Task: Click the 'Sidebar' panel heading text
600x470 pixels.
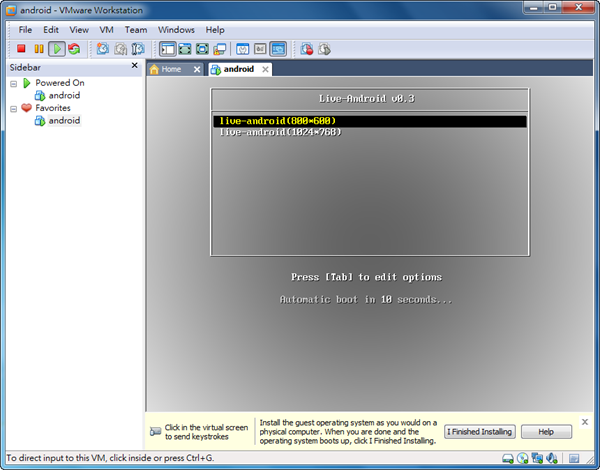Action: pos(25,67)
